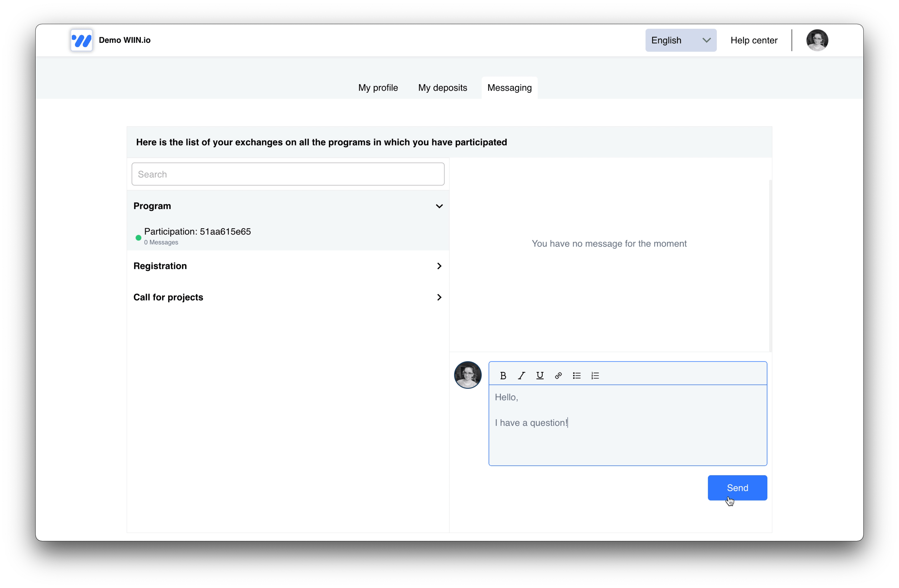Open the English language dropdown
Screen dimensions: 899x588
[680, 40]
